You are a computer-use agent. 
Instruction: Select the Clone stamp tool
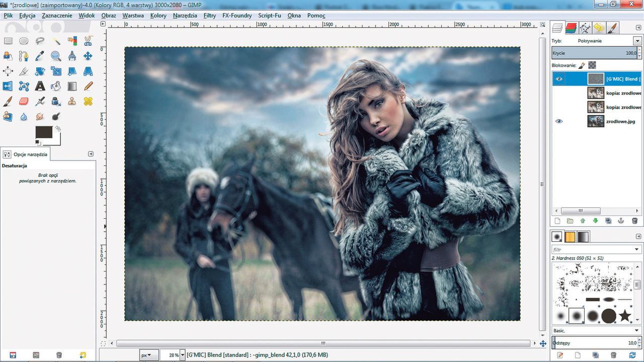click(x=72, y=101)
